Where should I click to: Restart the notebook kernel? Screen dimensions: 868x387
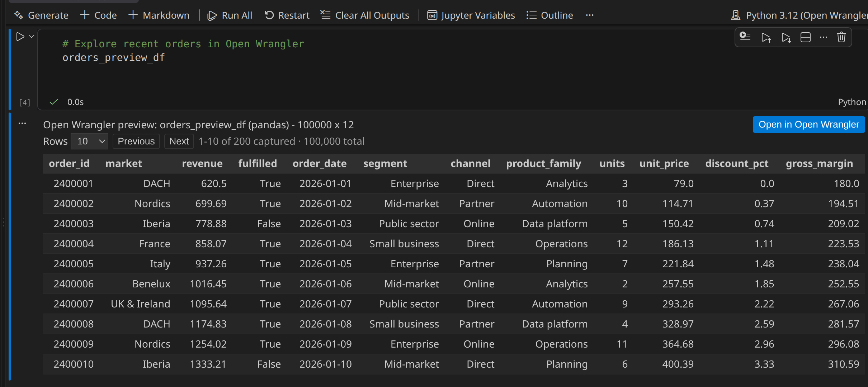pyautogui.click(x=287, y=15)
